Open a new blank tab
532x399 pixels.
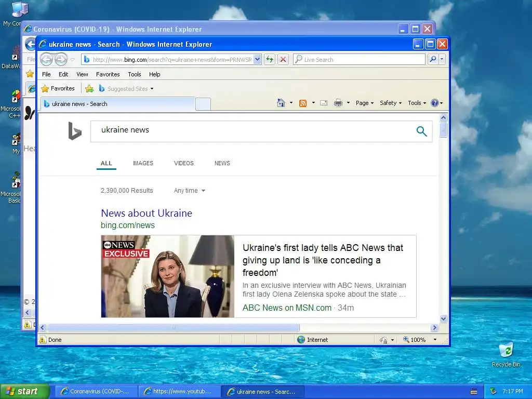pyautogui.click(x=203, y=104)
